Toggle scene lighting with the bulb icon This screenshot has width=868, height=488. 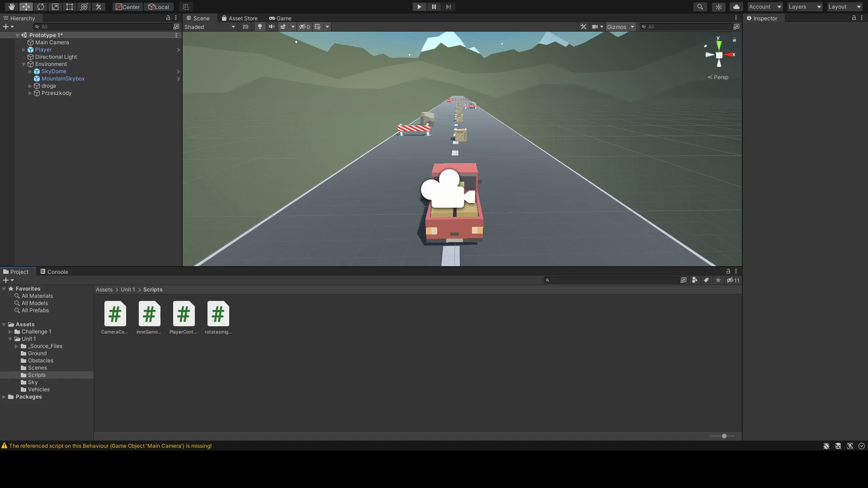(x=259, y=26)
